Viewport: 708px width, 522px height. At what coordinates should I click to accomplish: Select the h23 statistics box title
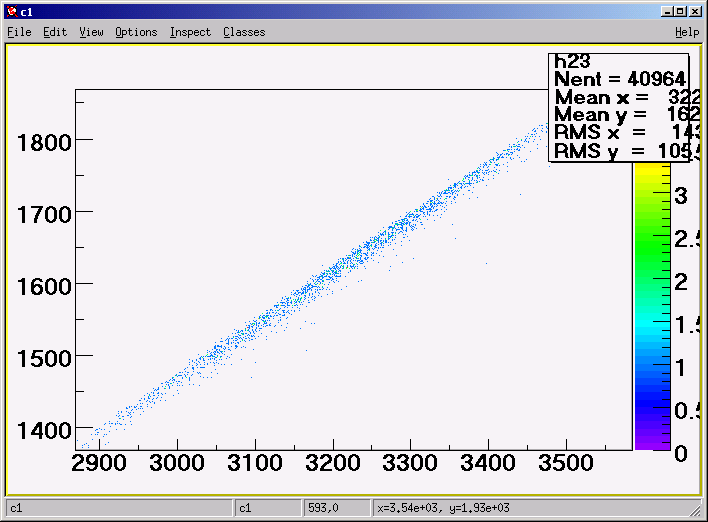[x=573, y=61]
